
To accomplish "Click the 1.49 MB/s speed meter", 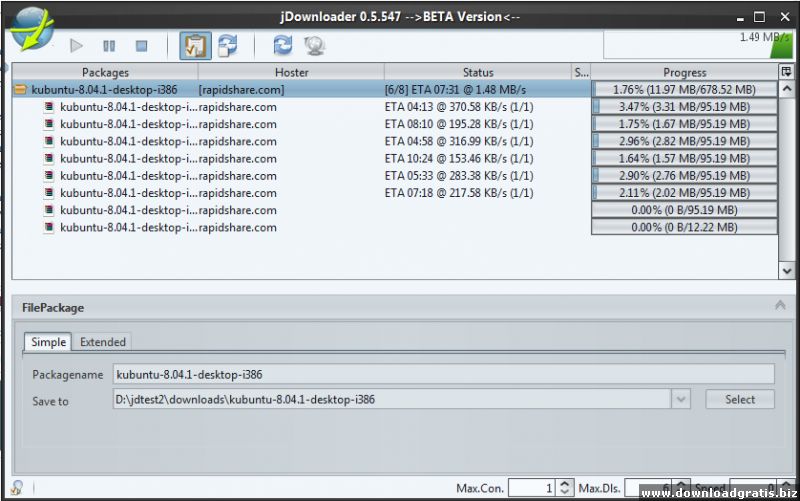I will click(x=697, y=45).
